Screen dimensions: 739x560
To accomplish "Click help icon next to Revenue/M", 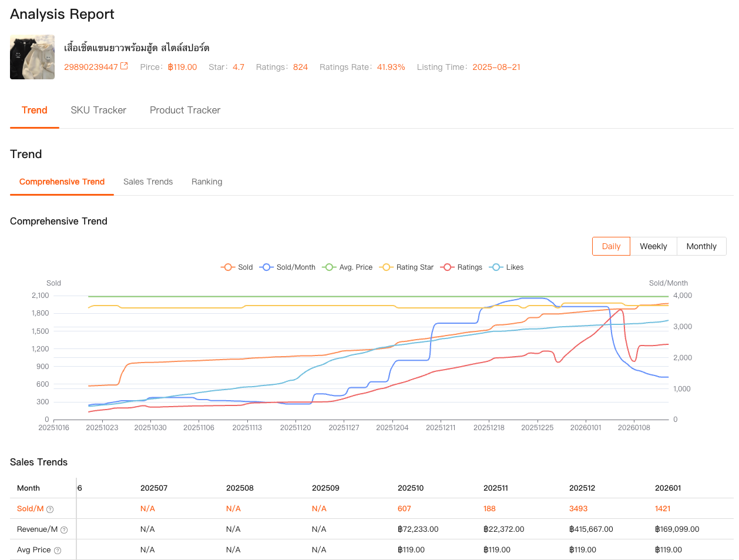I will coord(64,529).
